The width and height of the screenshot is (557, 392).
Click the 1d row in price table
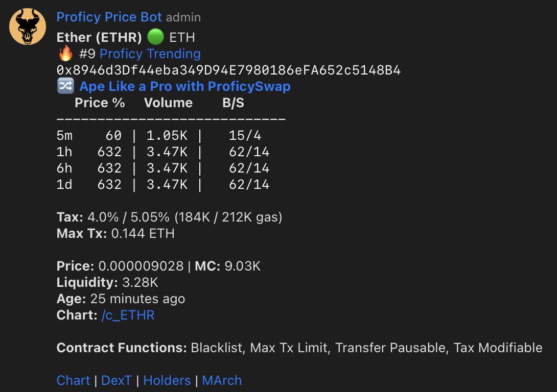(164, 184)
